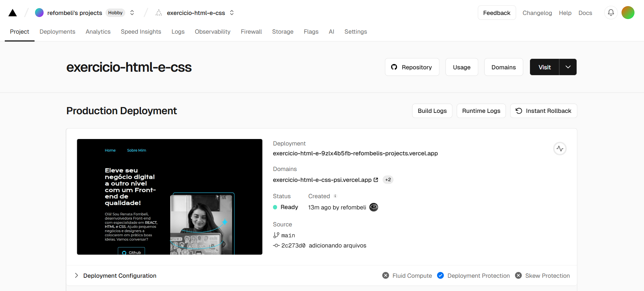Image resolution: width=644 pixels, height=291 pixels.
Task: Click the Usage button
Action: click(462, 67)
